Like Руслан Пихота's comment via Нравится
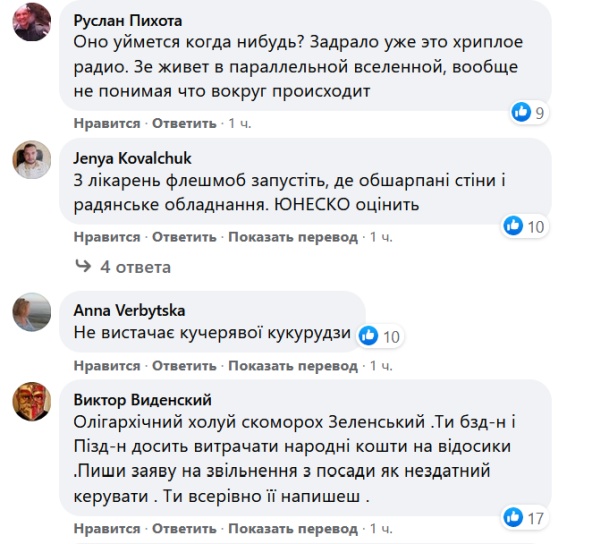Viewport: 600px width, 544px height. pos(107,123)
